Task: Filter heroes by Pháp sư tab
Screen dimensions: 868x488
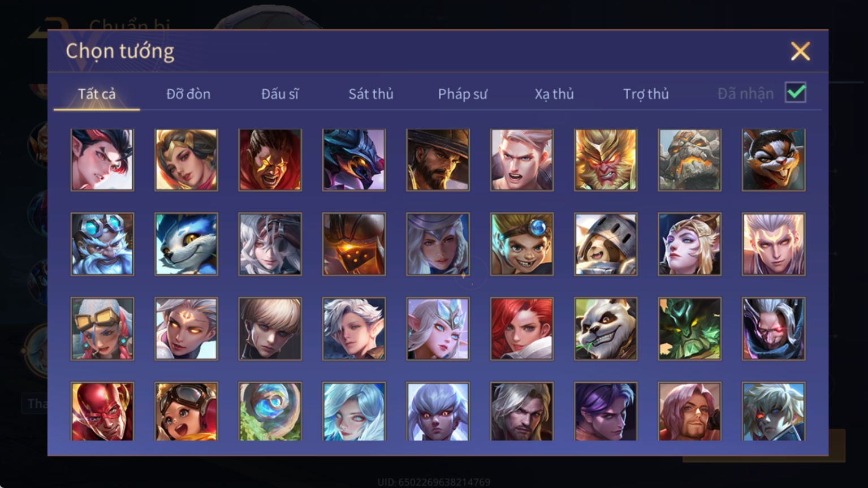Action: (463, 94)
